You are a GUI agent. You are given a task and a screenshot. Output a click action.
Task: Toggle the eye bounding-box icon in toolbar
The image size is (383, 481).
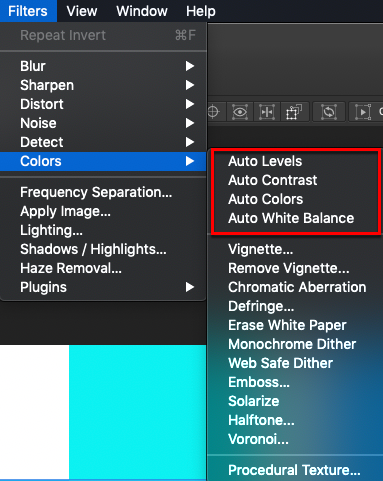tap(240, 112)
